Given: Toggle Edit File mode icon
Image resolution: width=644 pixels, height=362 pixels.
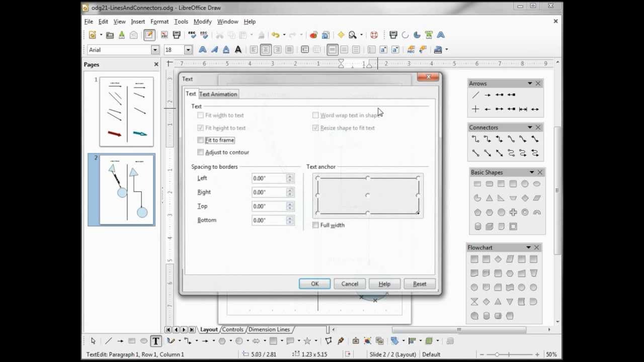Looking at the screenshot, I should (149, 35).
